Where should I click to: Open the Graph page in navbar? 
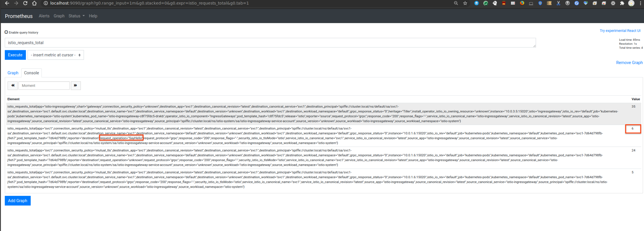point(59,16)
